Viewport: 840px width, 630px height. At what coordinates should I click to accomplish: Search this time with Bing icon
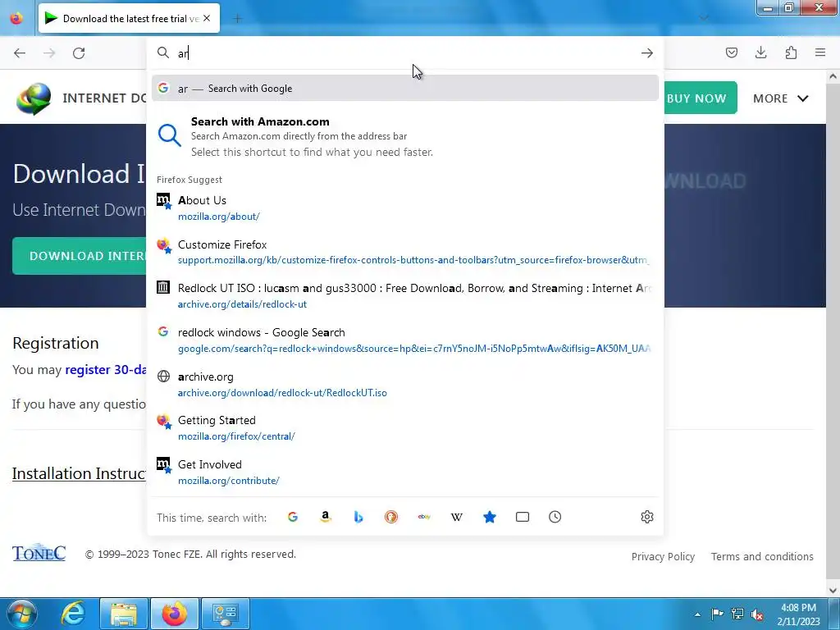(358, 517)
